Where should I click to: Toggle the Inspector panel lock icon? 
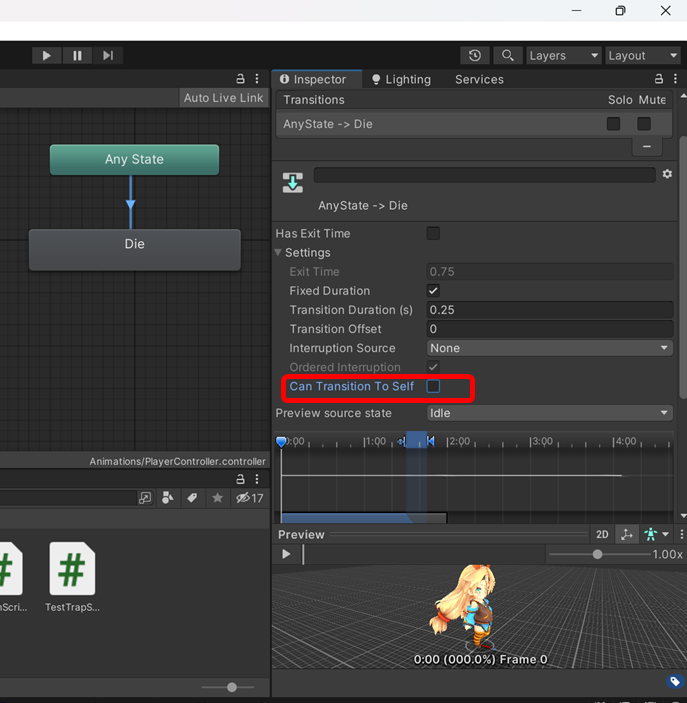click(661, 79)
